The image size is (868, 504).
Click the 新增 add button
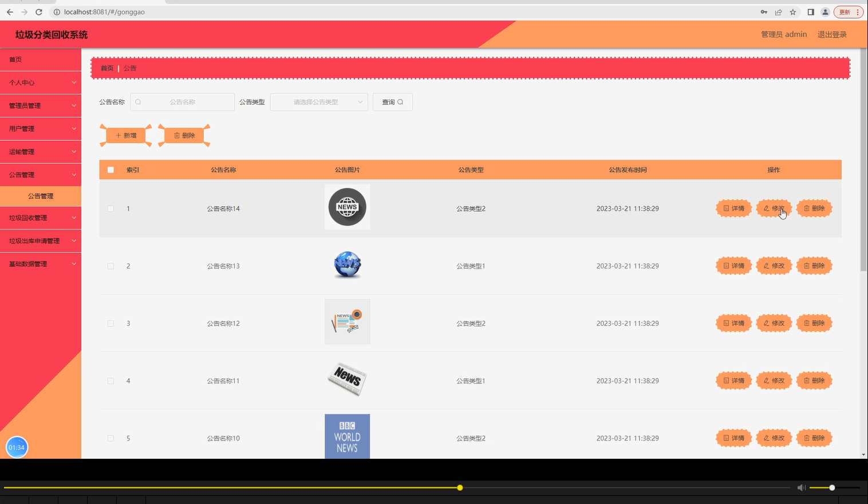[x=126, y=136]
